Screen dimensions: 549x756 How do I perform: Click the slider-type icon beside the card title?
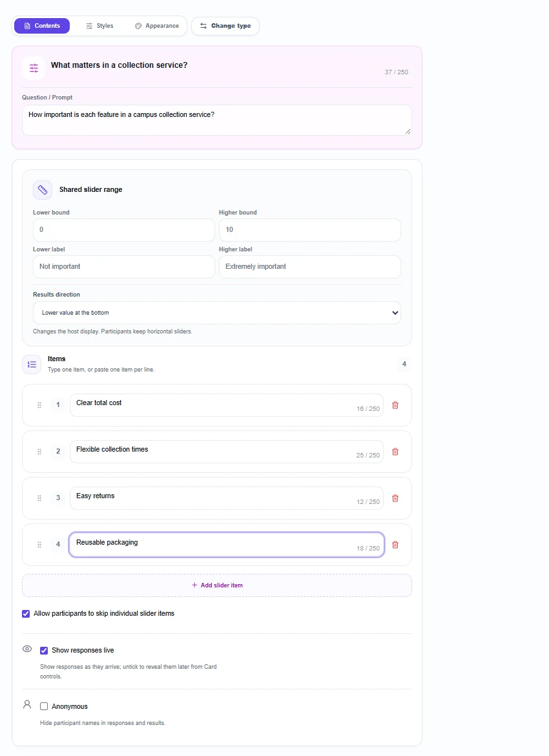(34, 68)
